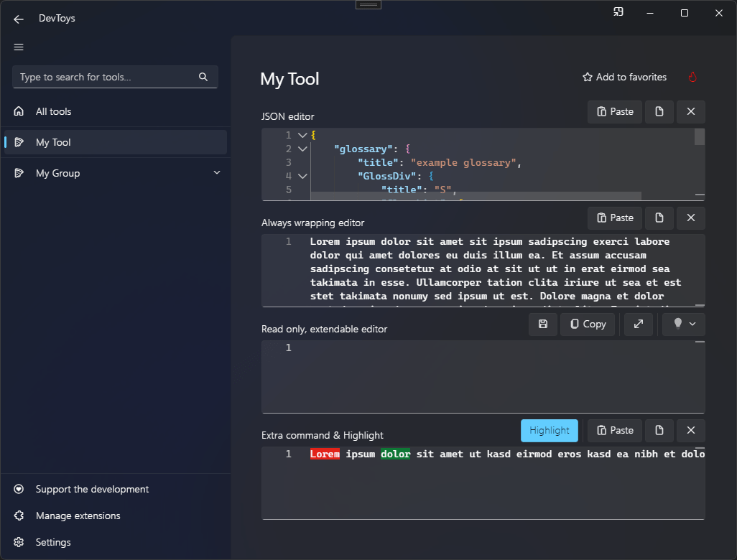The height and width of the screenshot is (560, 737).
Task: Open Support the development
Action: click(115, 489)
